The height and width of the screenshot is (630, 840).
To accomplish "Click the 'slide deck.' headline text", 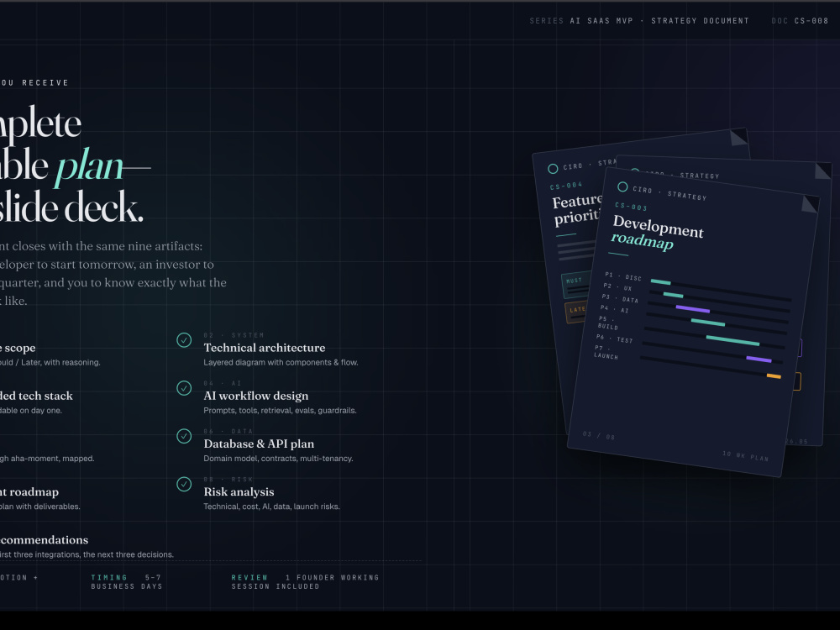I will (x=71, y=207).
